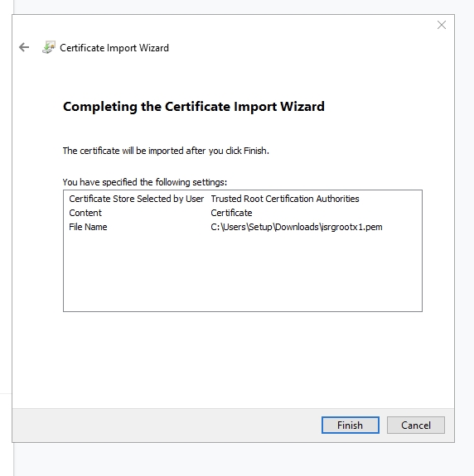Select the File Name row label
The image size is (474, 476).
[x=88, y=227]
